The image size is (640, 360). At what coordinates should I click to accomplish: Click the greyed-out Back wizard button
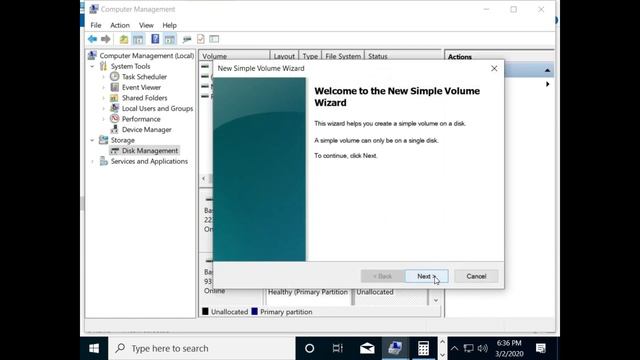[382, 276]
